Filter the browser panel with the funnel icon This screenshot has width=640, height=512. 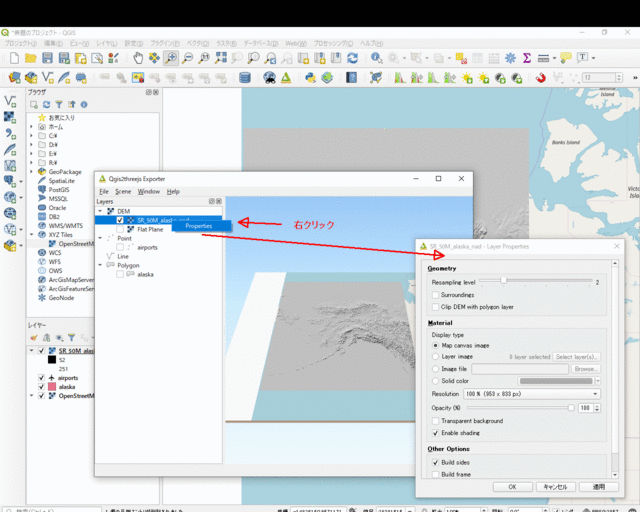click(x=59, y=105)
